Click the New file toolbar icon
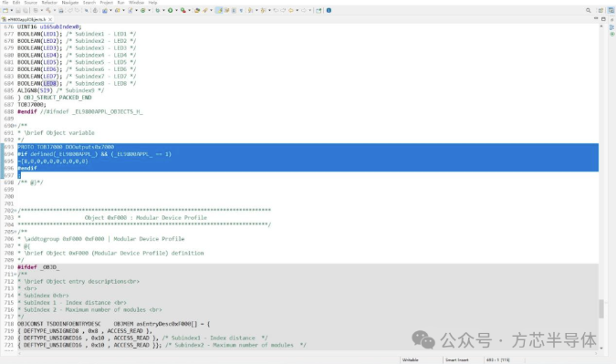 (x=5, y=10)
